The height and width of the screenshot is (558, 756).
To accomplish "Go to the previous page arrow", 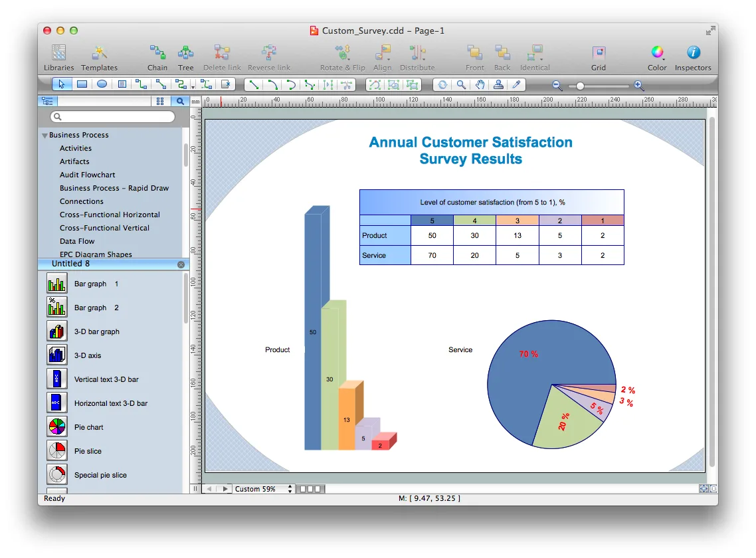I will point(209,488).
